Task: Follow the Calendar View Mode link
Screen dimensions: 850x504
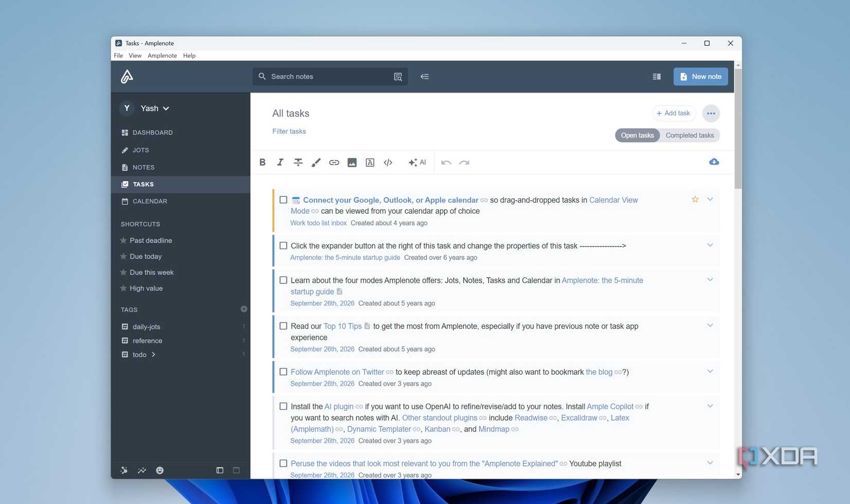Action: tap(614, 200)
